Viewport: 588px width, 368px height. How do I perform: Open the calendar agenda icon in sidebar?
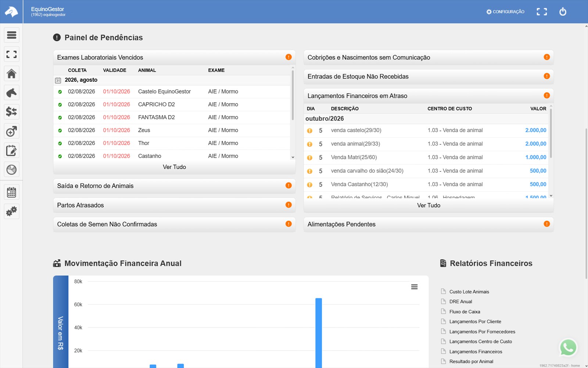(x=11, y=192)
